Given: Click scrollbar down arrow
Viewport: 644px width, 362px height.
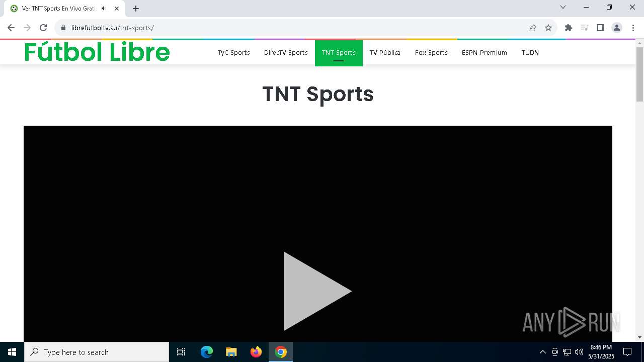Looking at the screenshot, I should coord(639,337).
